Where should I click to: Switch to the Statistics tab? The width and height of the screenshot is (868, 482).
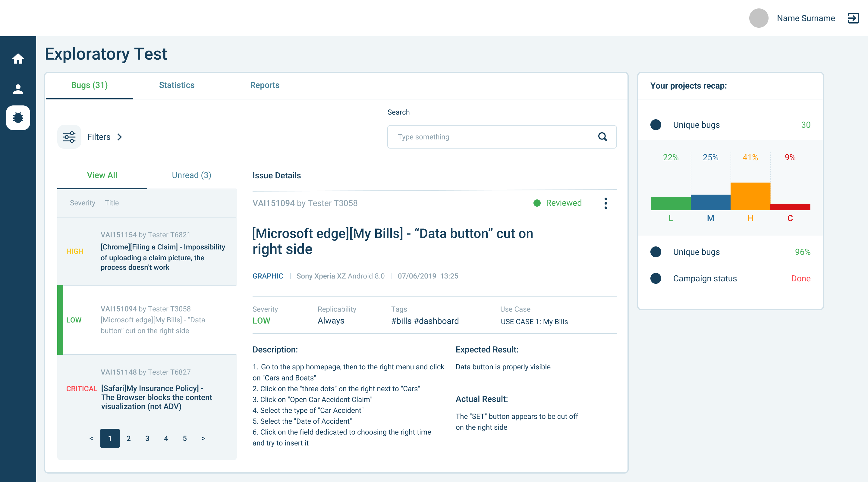[177, 85]
